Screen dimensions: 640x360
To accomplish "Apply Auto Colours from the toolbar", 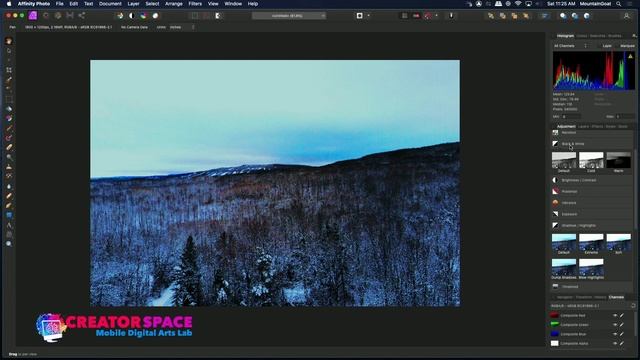I will pos(143,16).
